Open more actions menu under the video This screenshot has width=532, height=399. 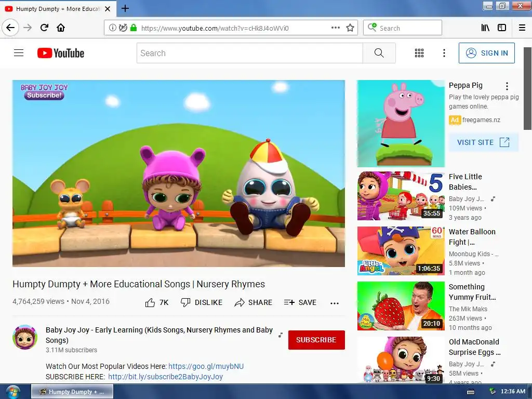pyautogui.click(x=335, y=303)
